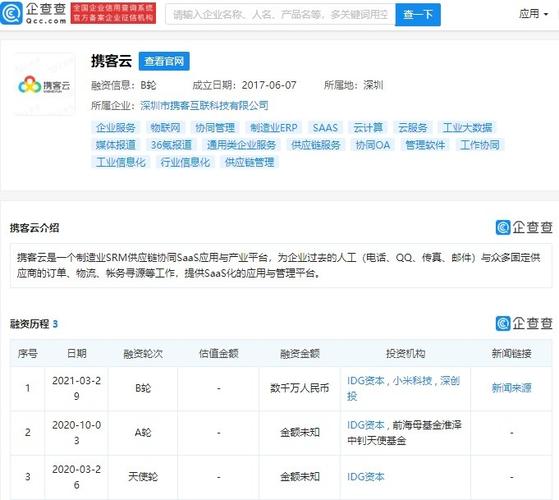The height and width of the screenshot is (500, 559).
Task: Select the 协同OA tag
Action: [x=373, y=145]
